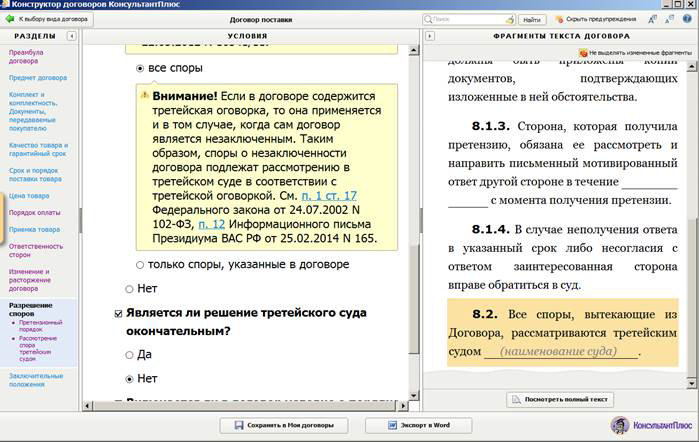Click conditions panel horizontal scroll right arrow
This screenshot has height=442, width=699.
coord(403,406)
